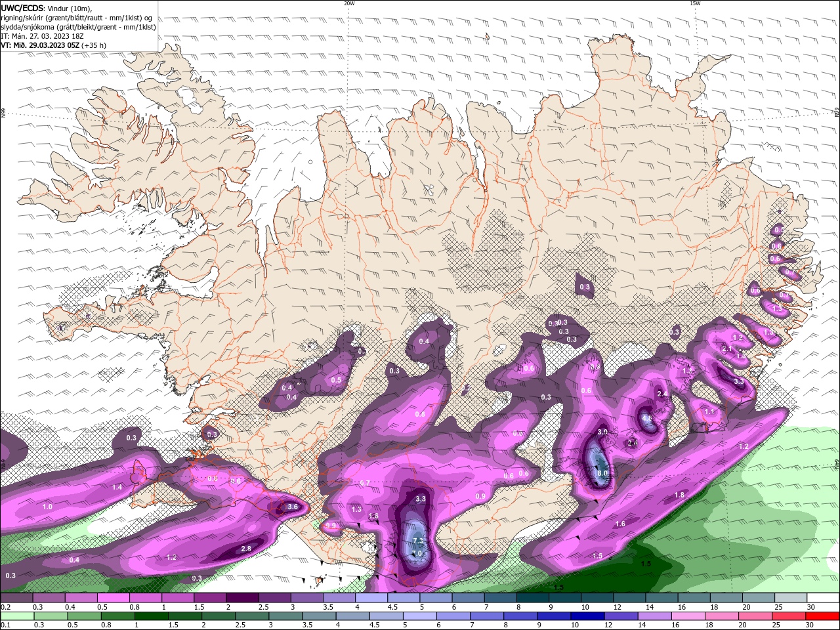Click the valid time line 'VT: Mið. 29.03.2023 05Z'

pyautogui.click(x=41, y=45)
